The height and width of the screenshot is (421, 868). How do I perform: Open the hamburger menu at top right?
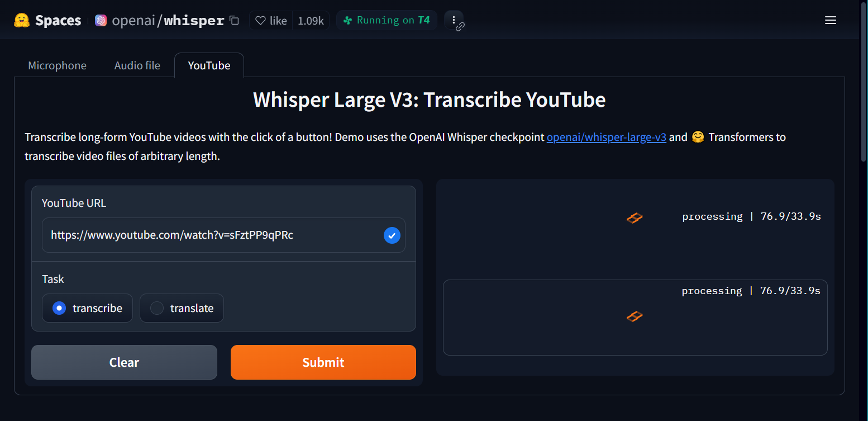831,21
